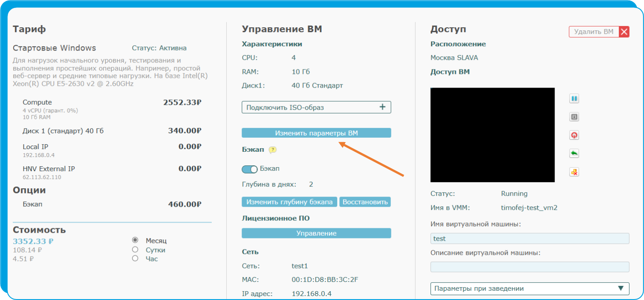This screenshot has height=300, width=644.
Task: Click the disk value 40 Гб Стандарт
Action: [317, 86]
